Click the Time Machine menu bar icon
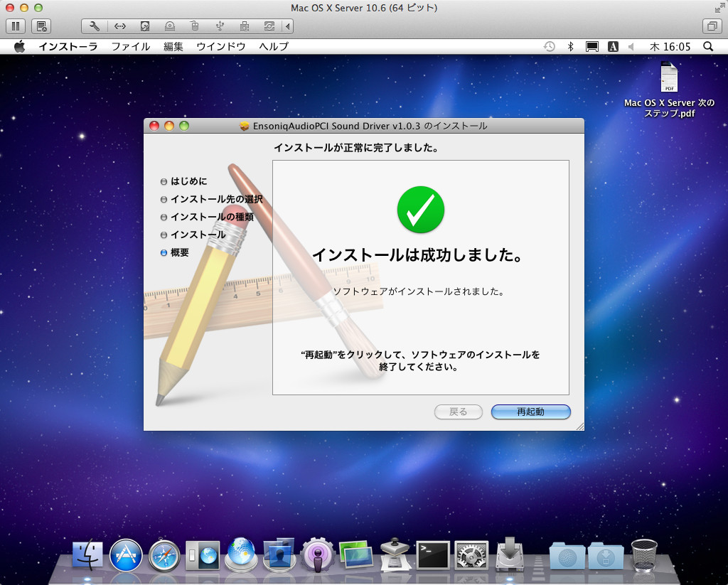This screenshot has width=728, height=585. pyautogui.click(x=550, y=46)
